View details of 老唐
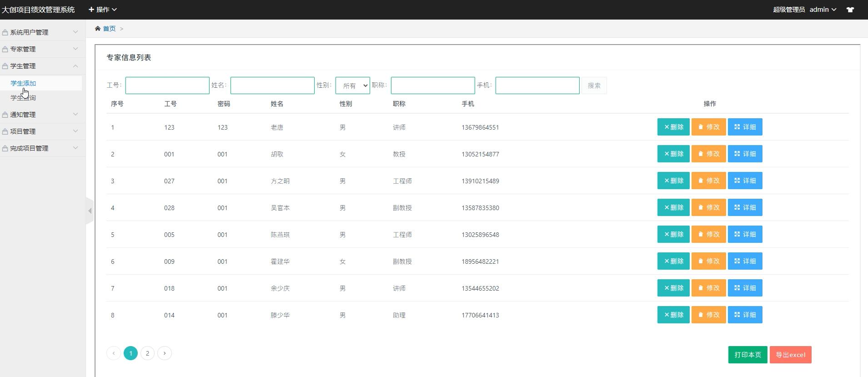Viewport: 868px width, 377px height. 745,127
